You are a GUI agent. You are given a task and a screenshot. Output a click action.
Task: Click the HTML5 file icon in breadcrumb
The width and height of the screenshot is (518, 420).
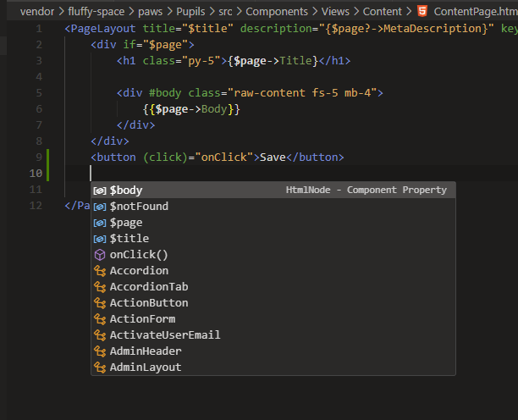click(422, 11)
